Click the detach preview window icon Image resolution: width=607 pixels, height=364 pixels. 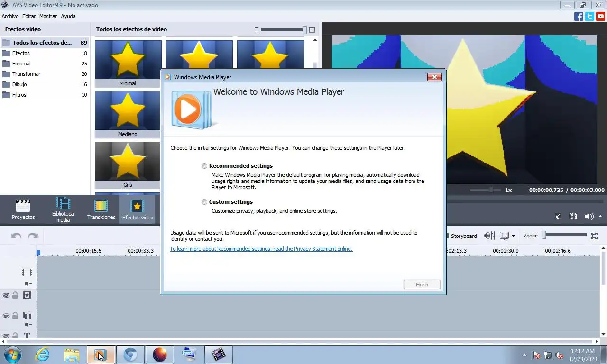[558, 216]
